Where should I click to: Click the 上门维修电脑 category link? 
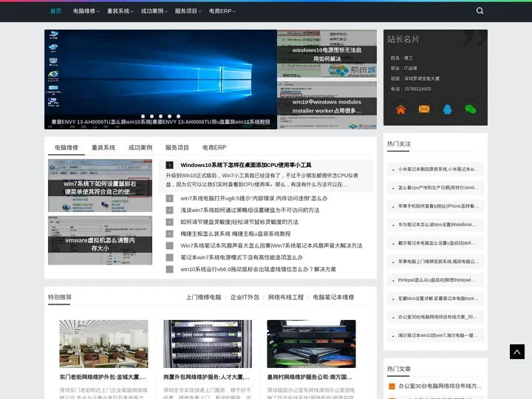click(204, 297)
